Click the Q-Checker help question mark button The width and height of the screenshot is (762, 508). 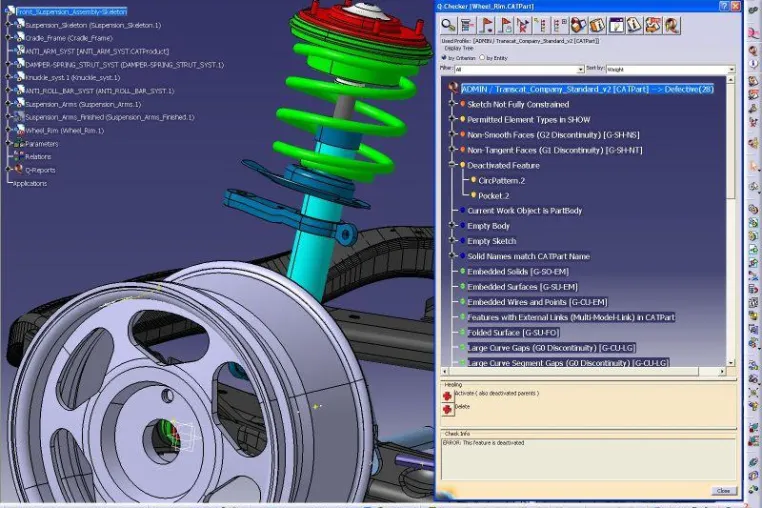(724, 6)
